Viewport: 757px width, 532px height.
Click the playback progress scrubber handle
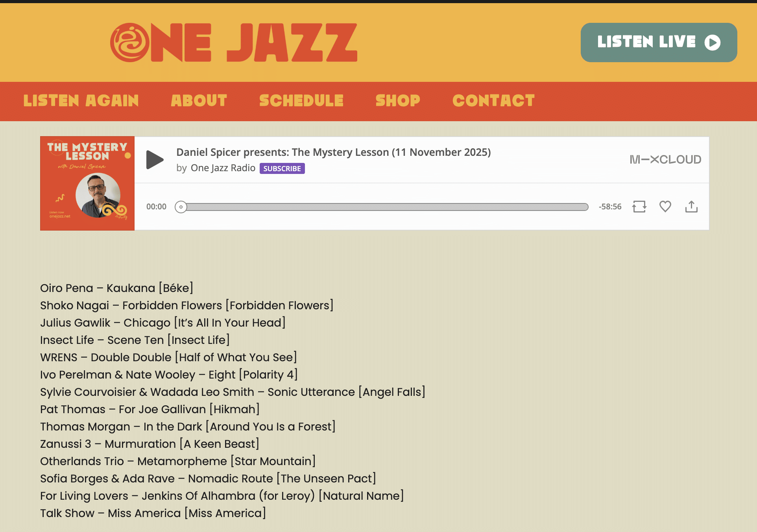pyautogui.click(x=181, y=207)
